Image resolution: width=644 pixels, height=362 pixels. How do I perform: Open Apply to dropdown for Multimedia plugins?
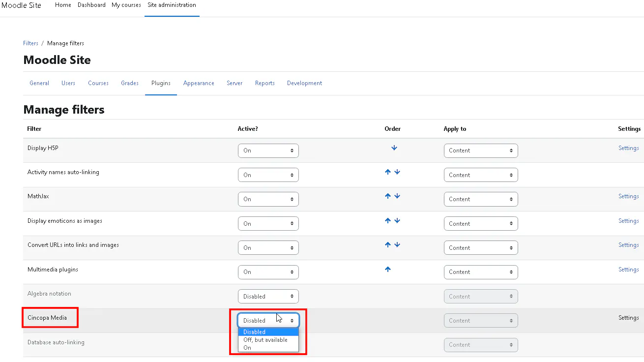[x=480, y=272]
